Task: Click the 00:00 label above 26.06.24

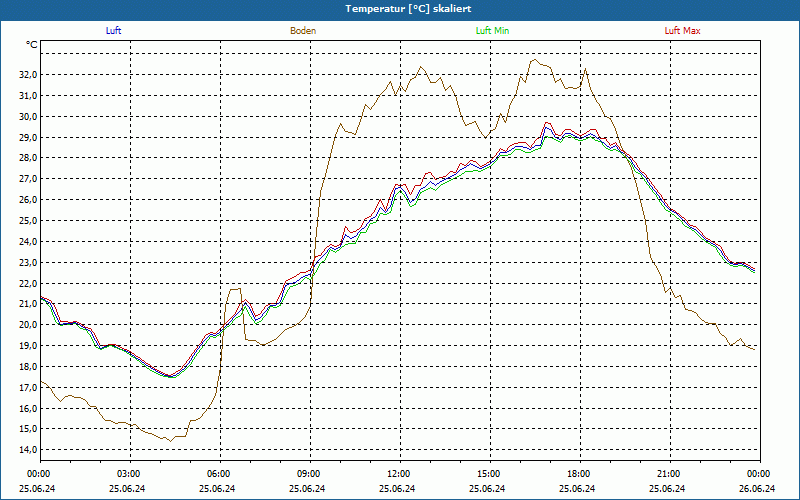Action: [757, 474]
